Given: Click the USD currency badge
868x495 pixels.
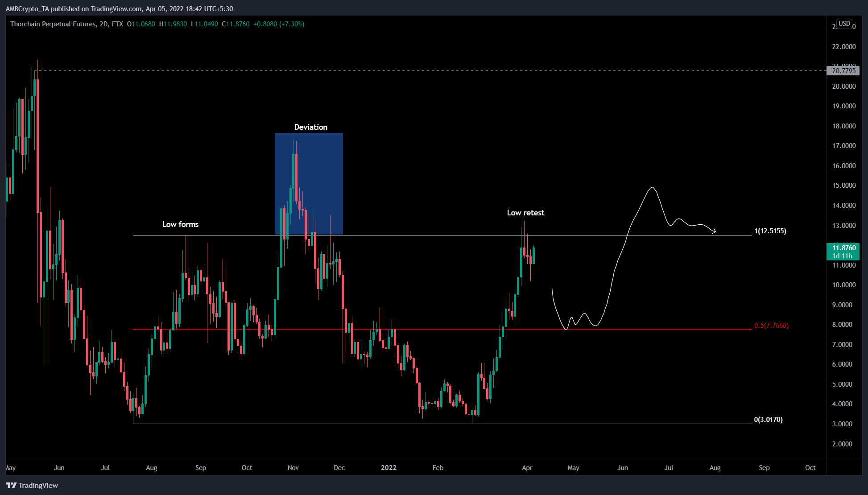Looking at the screenshot, I should point(844,24).
